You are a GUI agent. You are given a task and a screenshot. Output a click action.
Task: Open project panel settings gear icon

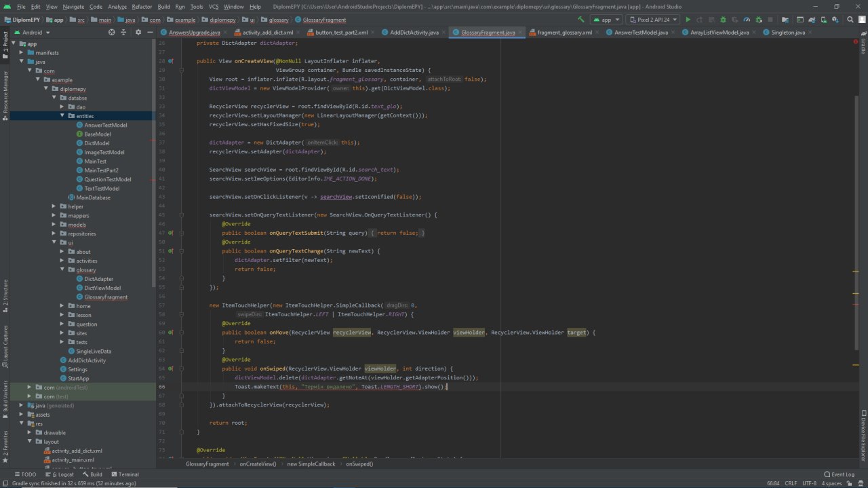(138, 33)
